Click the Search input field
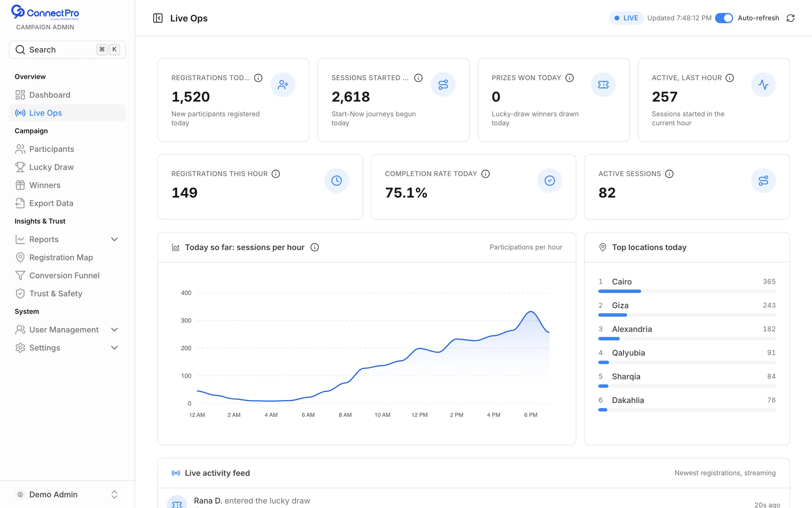The height and width of the screenshot is (508, 812). pos(67,50)
